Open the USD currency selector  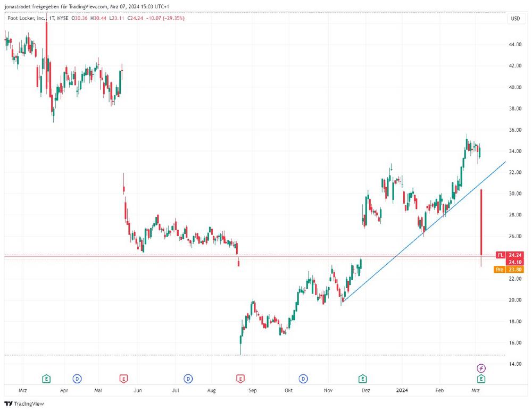(515, 19)
